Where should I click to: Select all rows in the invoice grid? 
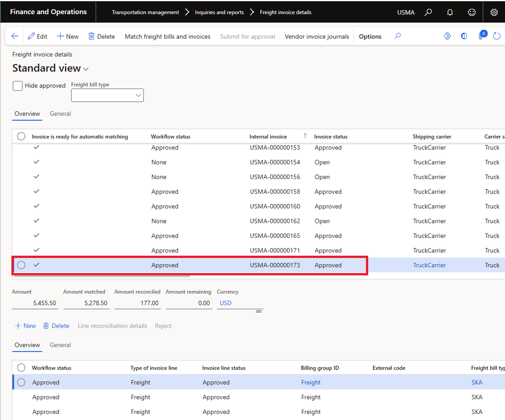(21, 136)
